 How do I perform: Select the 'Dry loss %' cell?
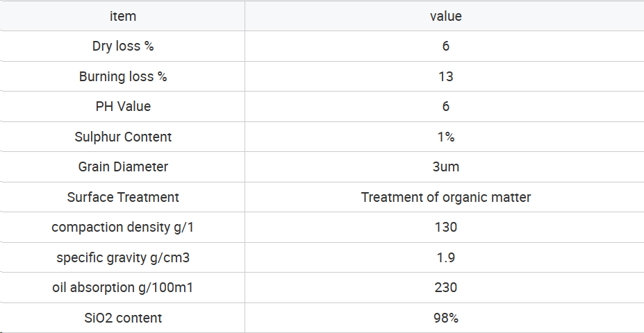pyautogui.click(x=123, y=46)
